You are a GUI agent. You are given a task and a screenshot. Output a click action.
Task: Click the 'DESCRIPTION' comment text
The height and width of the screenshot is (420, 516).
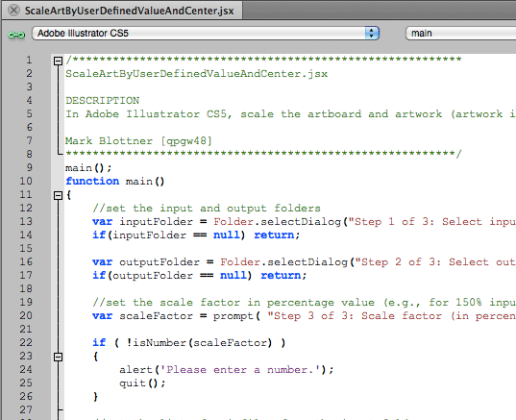tap(103, 100)
